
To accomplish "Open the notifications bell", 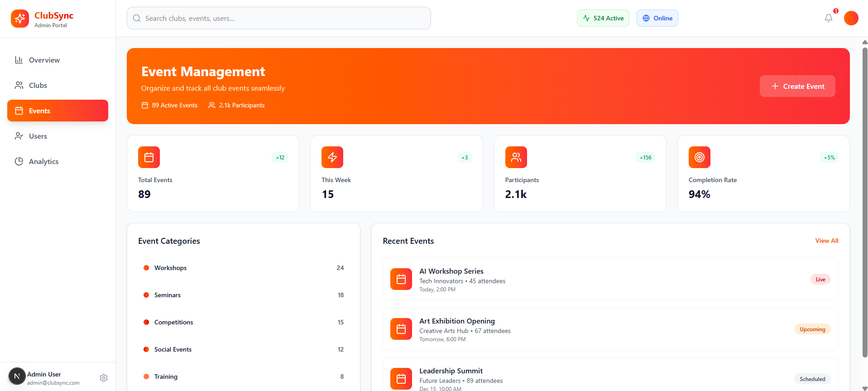I will [x=828, y=18].
